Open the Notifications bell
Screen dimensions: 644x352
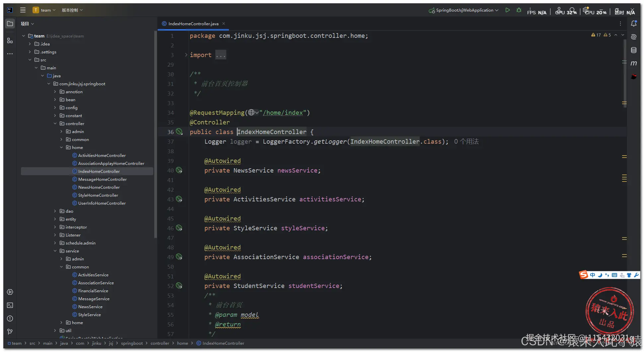click(x=634, y=24)
